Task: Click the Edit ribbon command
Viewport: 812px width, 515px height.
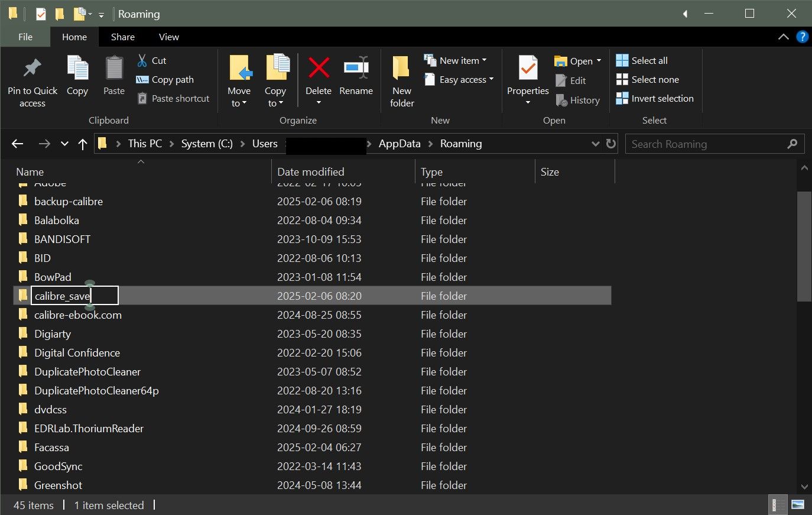Action: pyautogui.click(x=571, y=80)
